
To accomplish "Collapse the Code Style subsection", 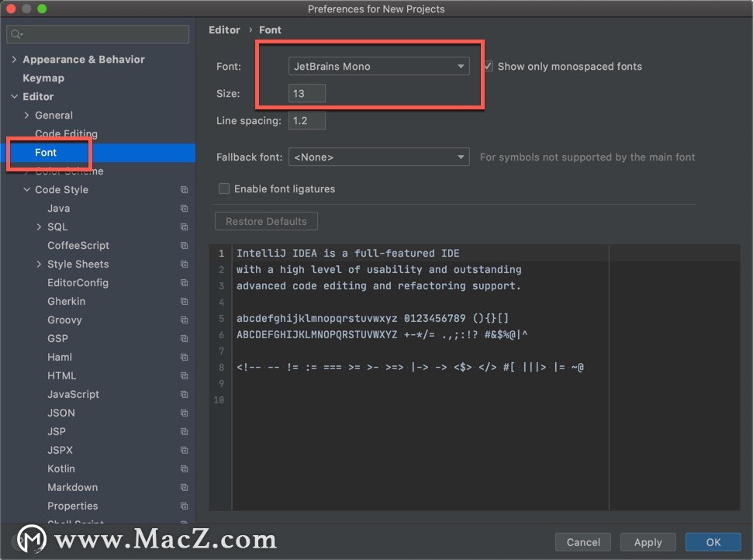I will click(27, 190).
